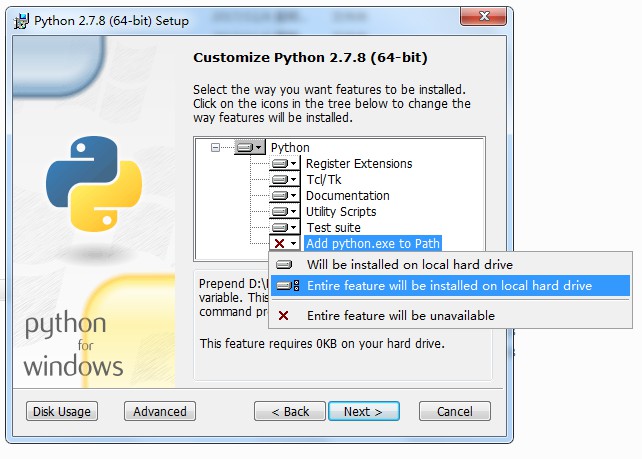The width and height of the screenshot is (642, 459).
Task: Open Tcl/Tk install option dropdown
Action: pos(285,179)
